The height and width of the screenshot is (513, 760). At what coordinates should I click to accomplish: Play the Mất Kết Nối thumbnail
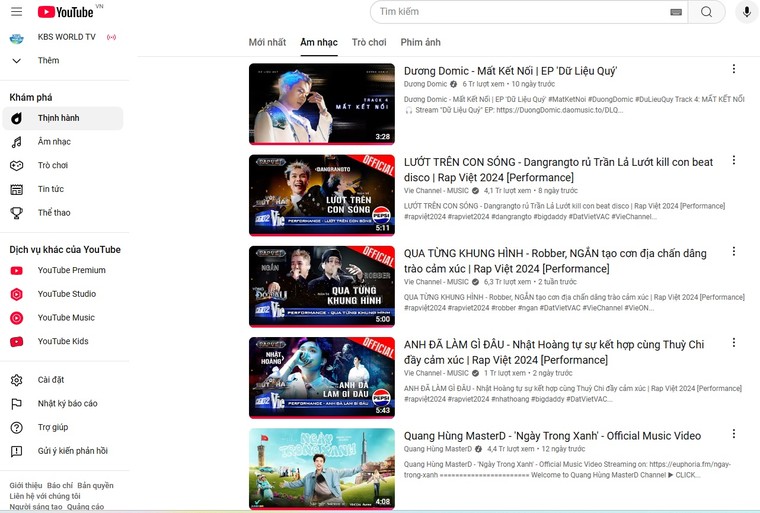pos(322,104)
